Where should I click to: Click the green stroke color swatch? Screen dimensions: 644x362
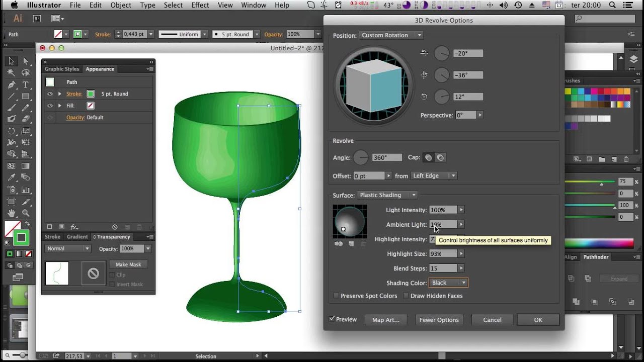(x=91, y=94)
